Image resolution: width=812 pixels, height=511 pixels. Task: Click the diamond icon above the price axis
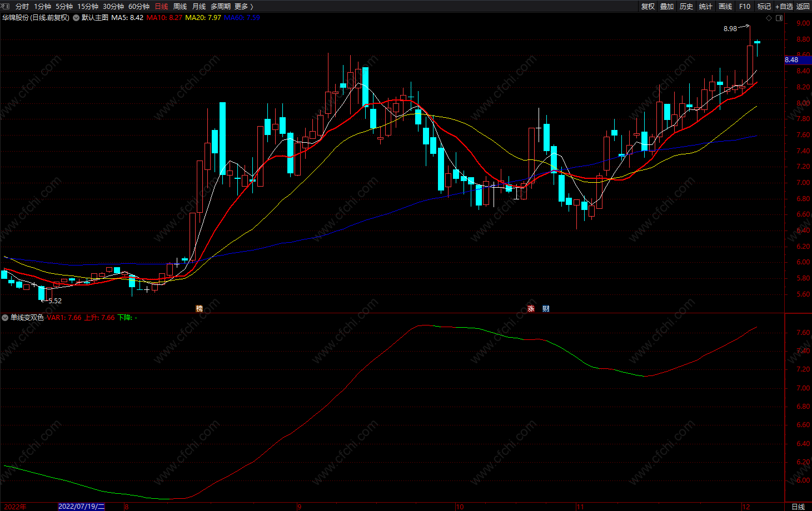[769, 18]
